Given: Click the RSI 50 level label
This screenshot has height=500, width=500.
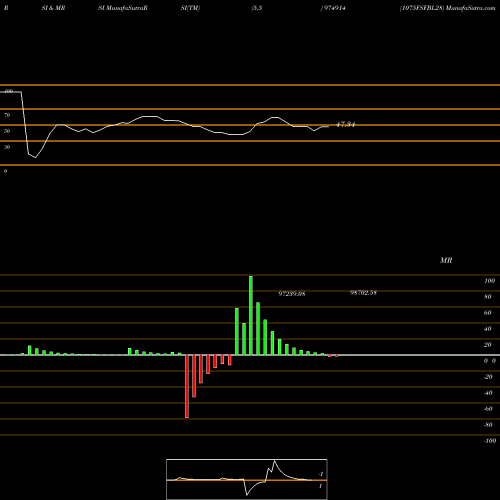Looking at the screenshot, I should [7, 131].
